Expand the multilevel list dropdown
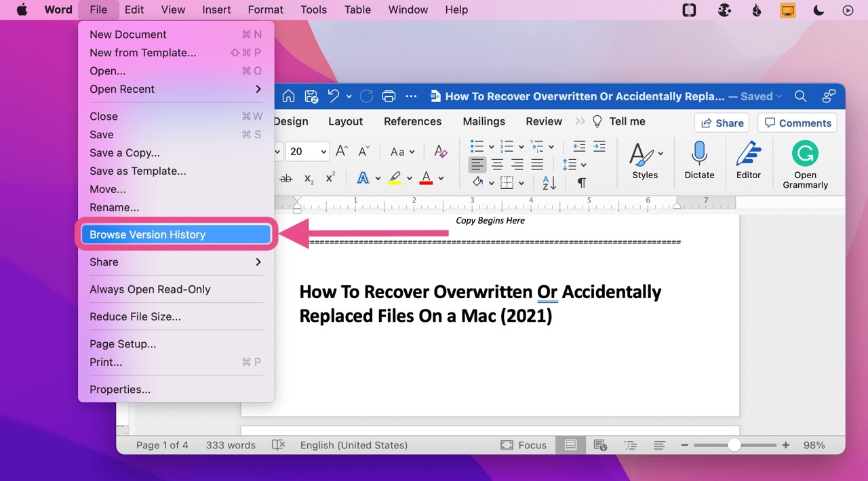868x481 pixels. (551, 147)
